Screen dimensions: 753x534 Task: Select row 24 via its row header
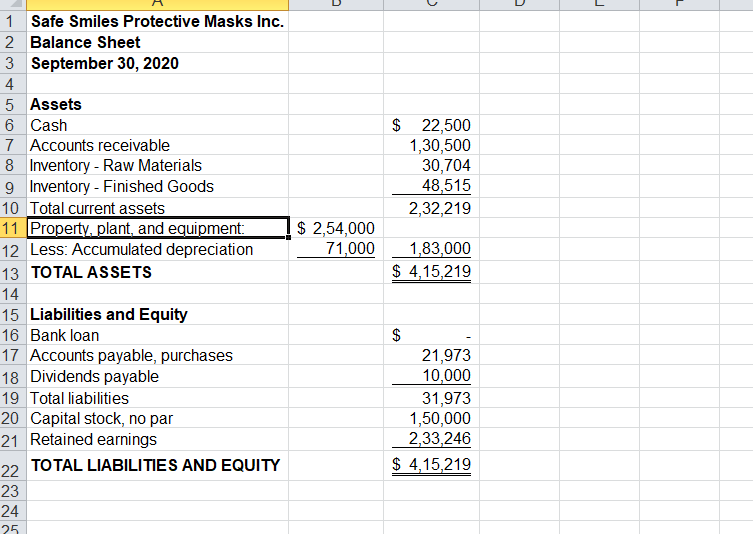(x=13, y=510)
